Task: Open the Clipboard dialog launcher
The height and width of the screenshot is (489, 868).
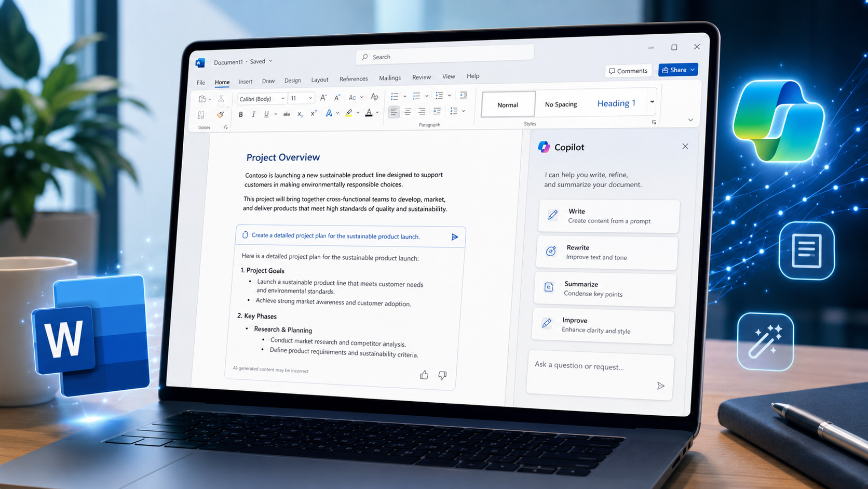Action: pyautogui.click(x=226, y=127)
